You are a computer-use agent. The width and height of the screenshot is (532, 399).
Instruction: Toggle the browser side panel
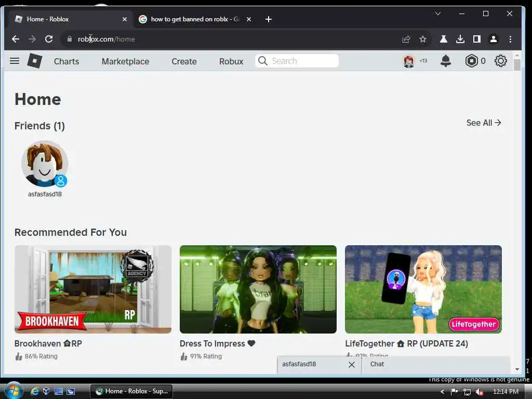click(x=477, y=39)
